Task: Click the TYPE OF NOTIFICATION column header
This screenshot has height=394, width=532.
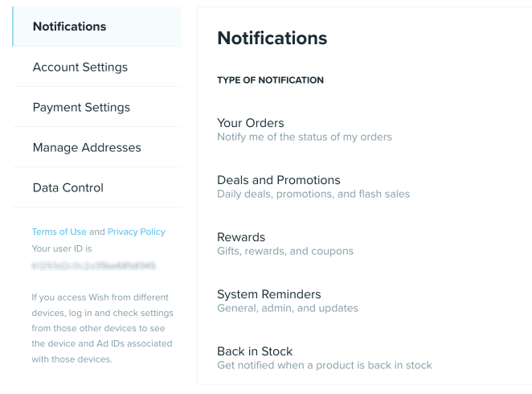Action: pos(270,80)
